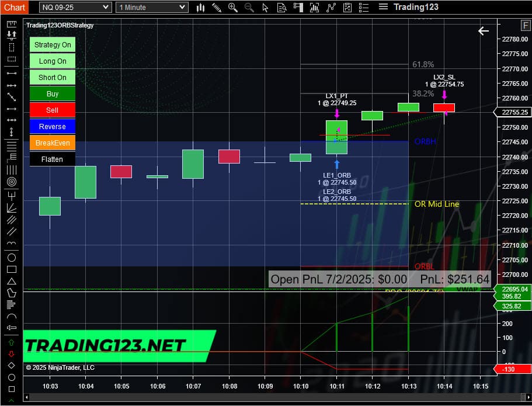
Task: Toggle the Strategy On button
Action: pos(53,45)
